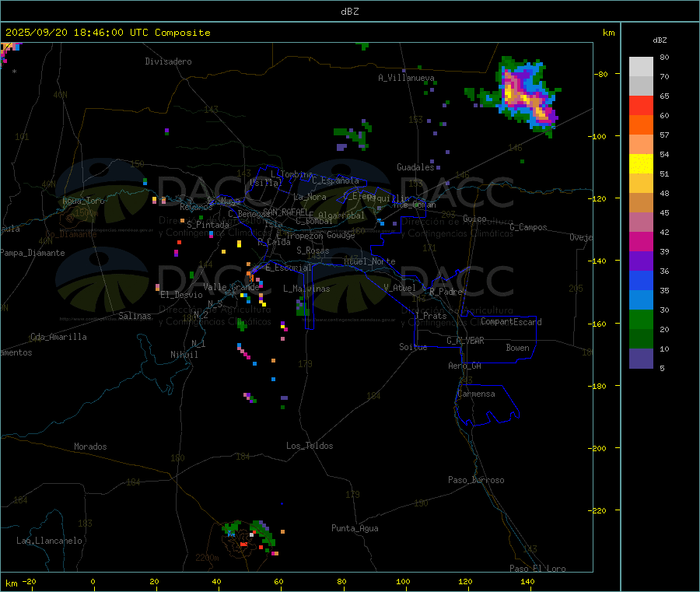The image size is (700, 592).
Task: Select the 'G_ALVEAR' city label
Action: click(465, 341)
